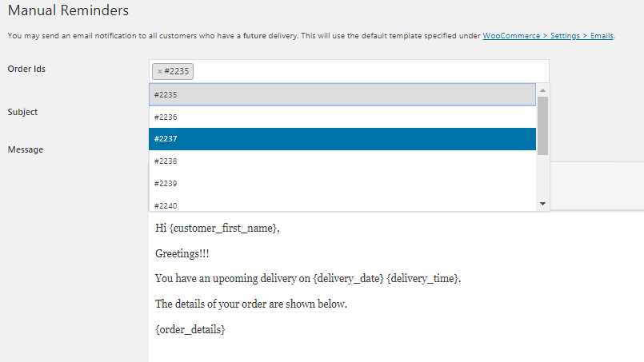Click the #2235 selected tag chip
644x362 pixels.
pos(173,71)
